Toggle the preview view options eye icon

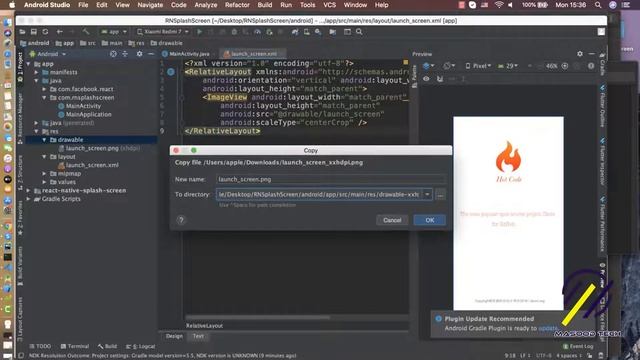[x=426, y=79]
